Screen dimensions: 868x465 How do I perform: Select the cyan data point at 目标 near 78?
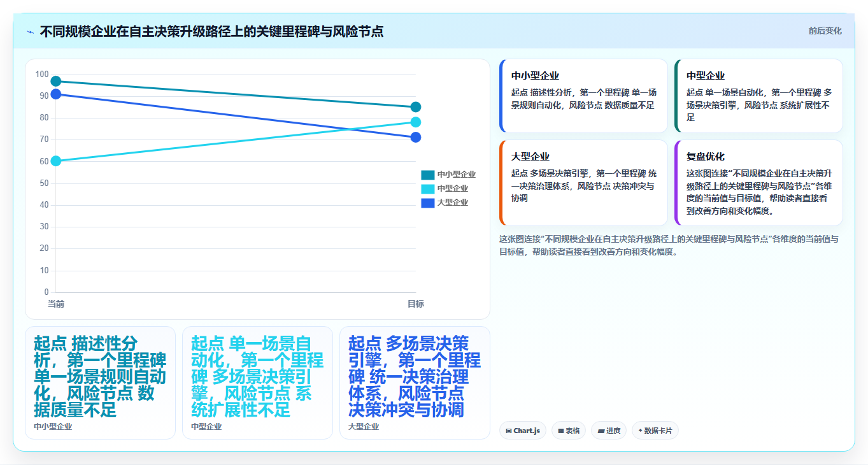[x=416, y=122]
